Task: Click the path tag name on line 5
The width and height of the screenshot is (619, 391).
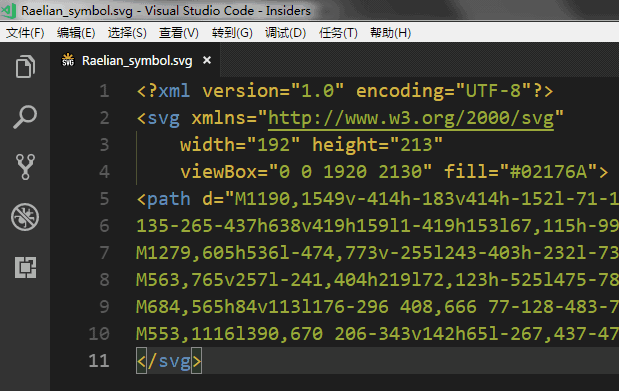Action: click(169, 199)
